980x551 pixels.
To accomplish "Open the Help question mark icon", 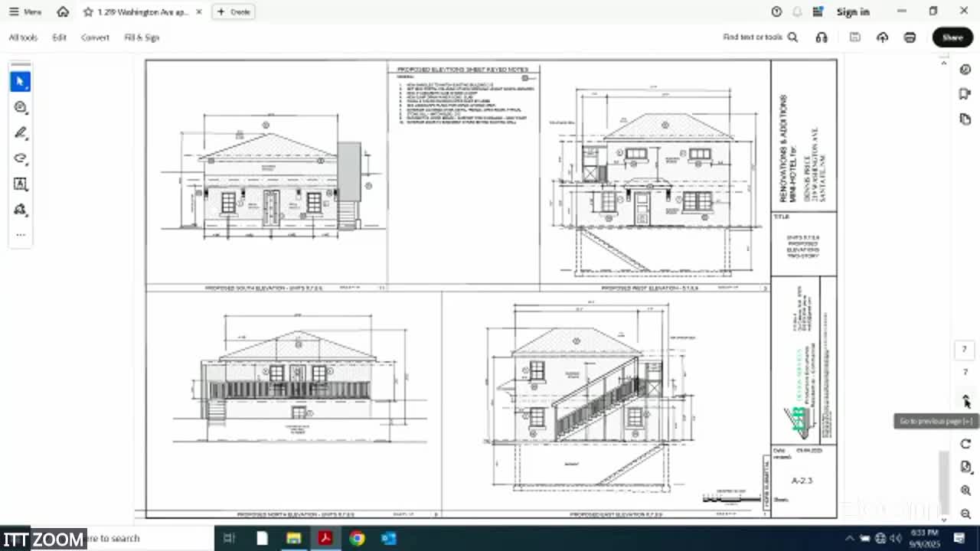I will point(777,11).
